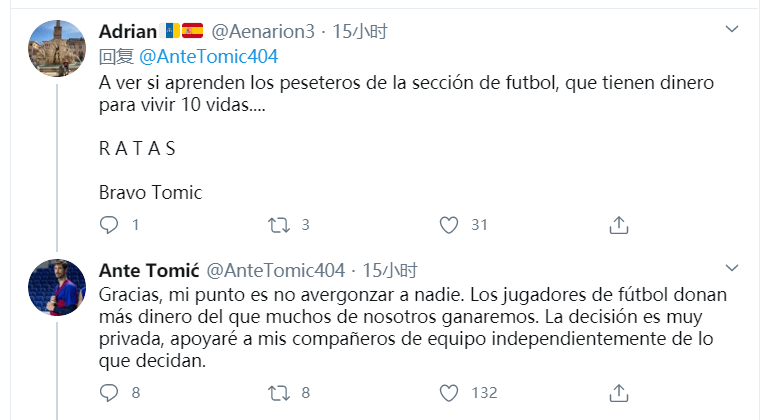
Task: Share Ante Tomić's tweet
Action: [x=619, y=392]
